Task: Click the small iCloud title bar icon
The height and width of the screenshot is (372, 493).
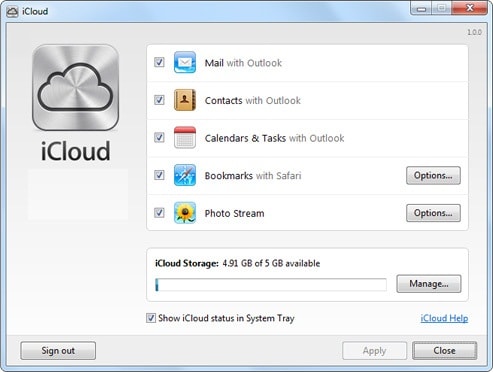Action: [12, 12]
